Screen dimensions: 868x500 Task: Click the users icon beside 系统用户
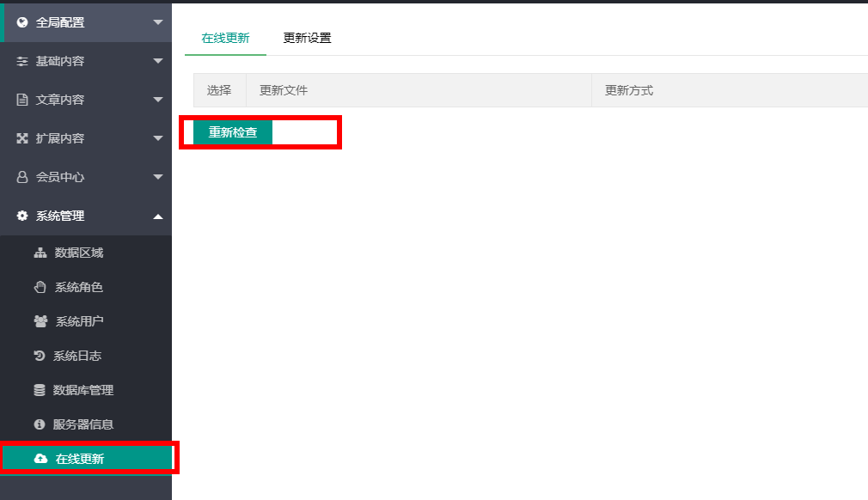coord(41,321)
